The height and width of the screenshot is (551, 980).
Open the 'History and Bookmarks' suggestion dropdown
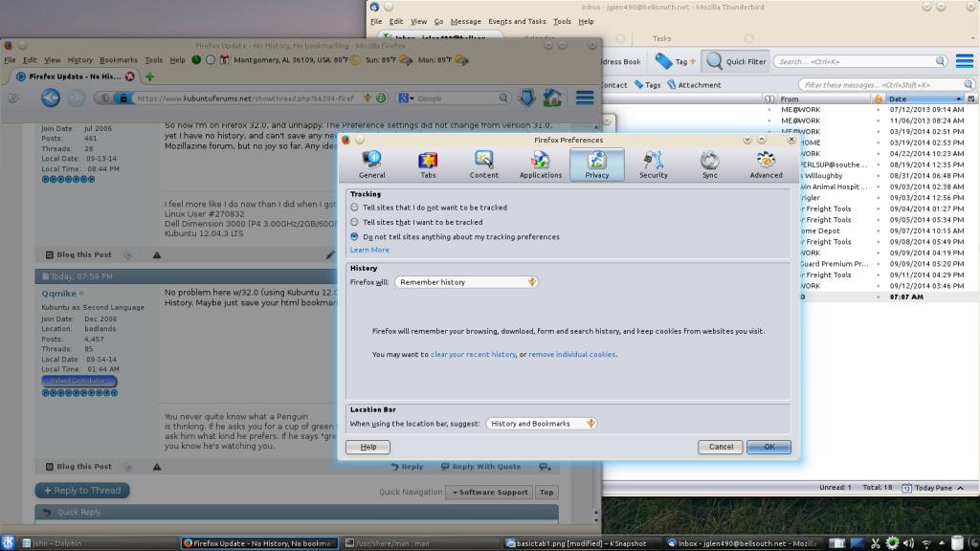pyautogui.click(x=542, y=424)
